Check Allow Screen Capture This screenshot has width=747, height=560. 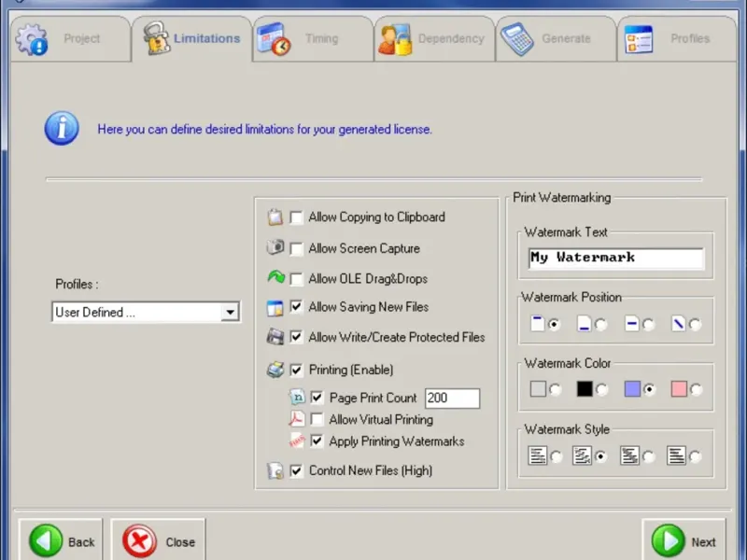tap(296, 248)
